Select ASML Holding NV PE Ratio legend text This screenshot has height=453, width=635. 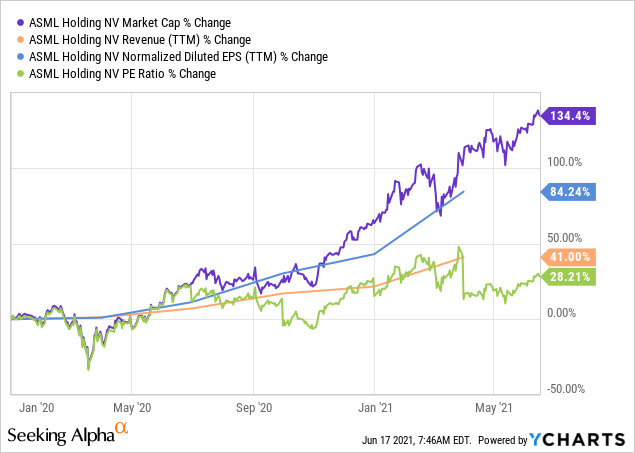tap(122, 74)
